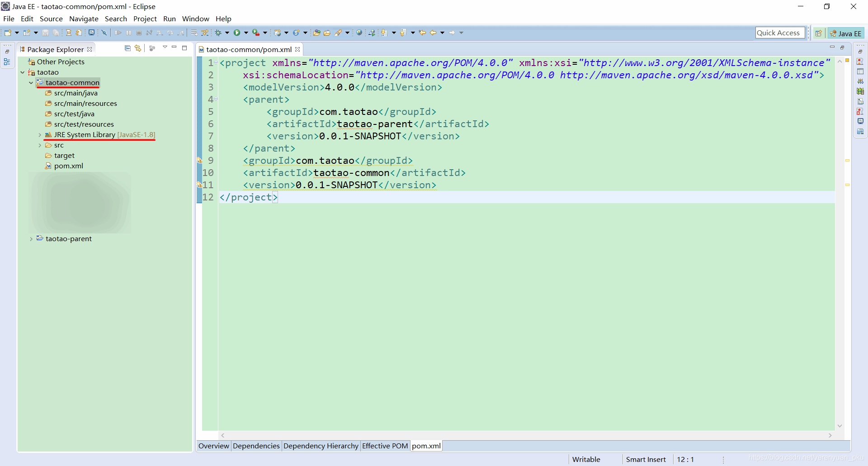Open the Window menu
Screen dimensions: 868x466
(195, 19)
